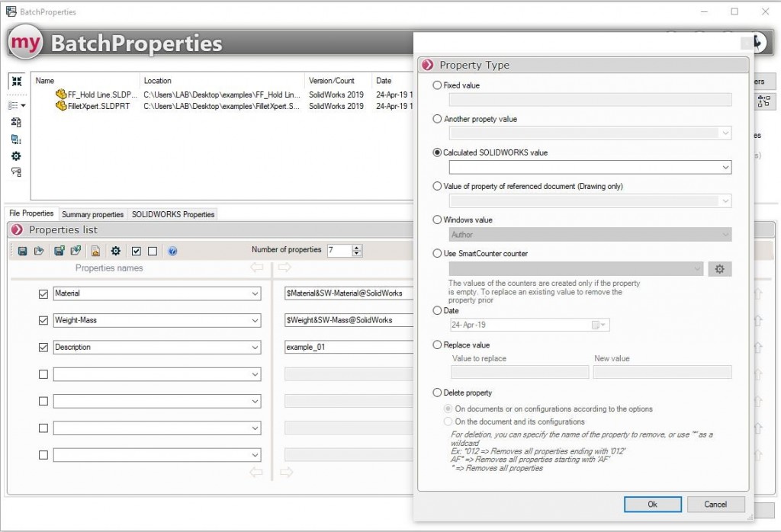The height and width of the screenshot is (532, 781).
Task: Open the blue help icon in Properties toolbar
Action: click(172, 252)
